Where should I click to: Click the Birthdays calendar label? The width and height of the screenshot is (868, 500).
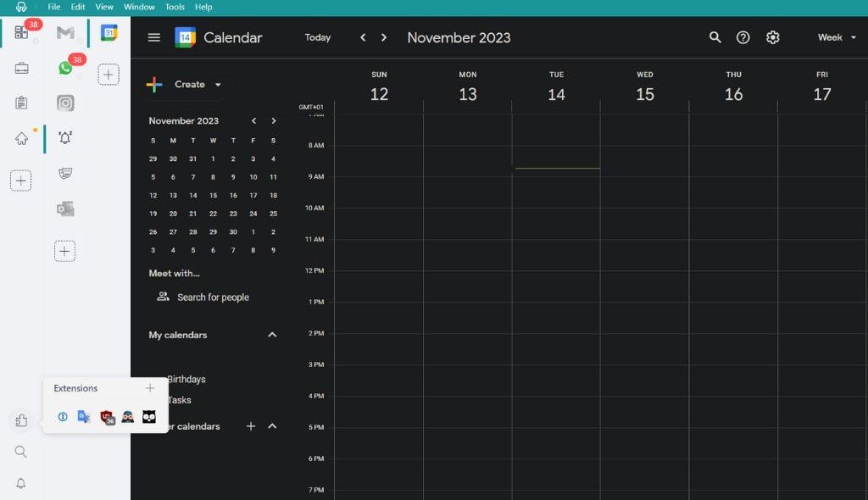[x=186, y=380]
